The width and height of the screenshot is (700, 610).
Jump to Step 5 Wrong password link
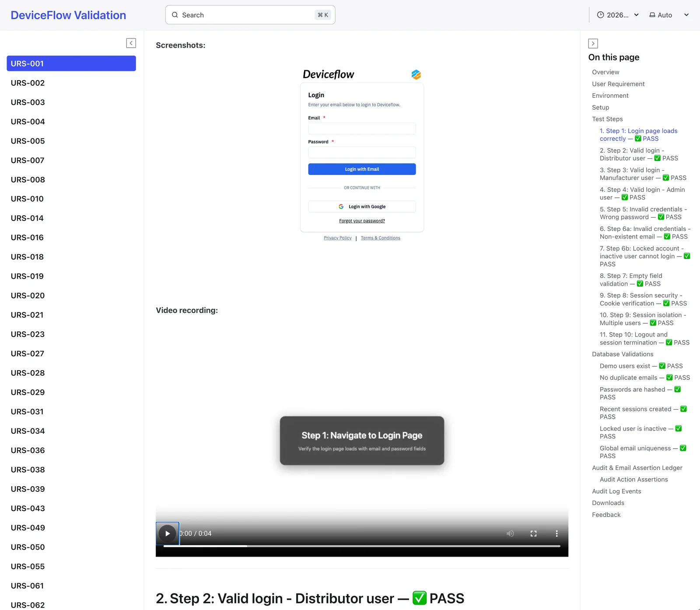(643, 213)
